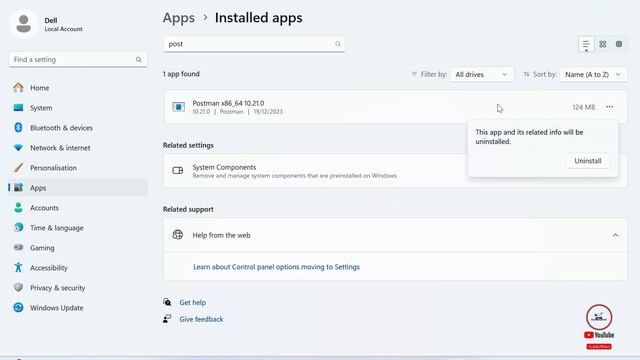Open Accessibility settings

point(78,268)
